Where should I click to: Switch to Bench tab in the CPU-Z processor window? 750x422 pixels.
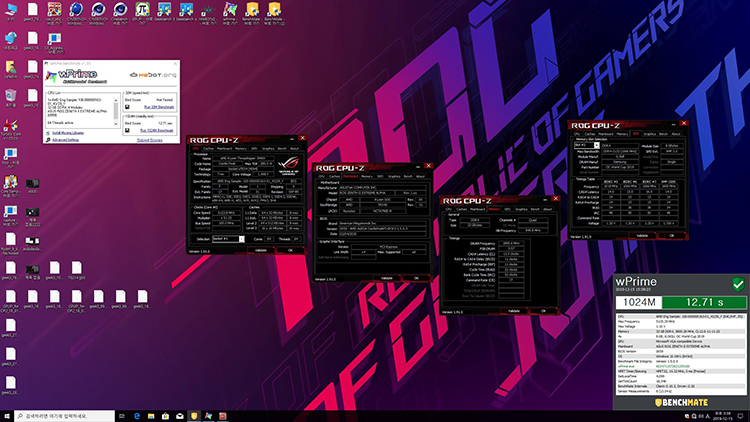click(282, 149)
